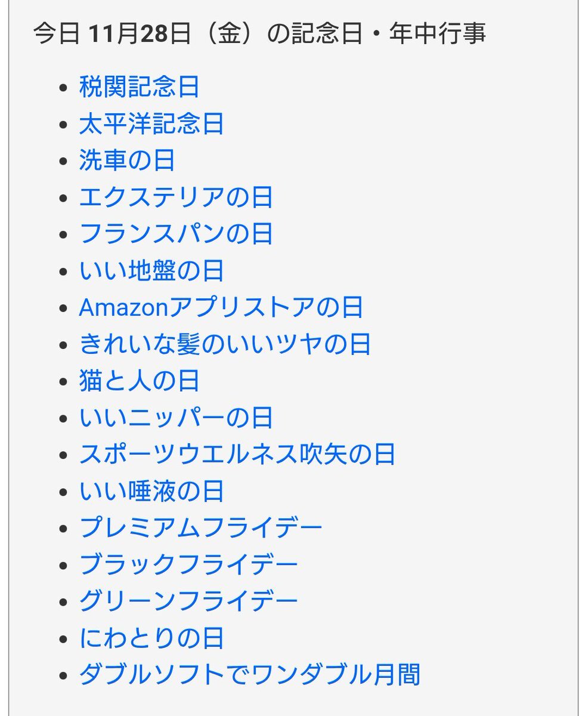Open the Amazonアプリストアの日 link
Viewport: 588px width, 716px height.
[x=221, y=307]
